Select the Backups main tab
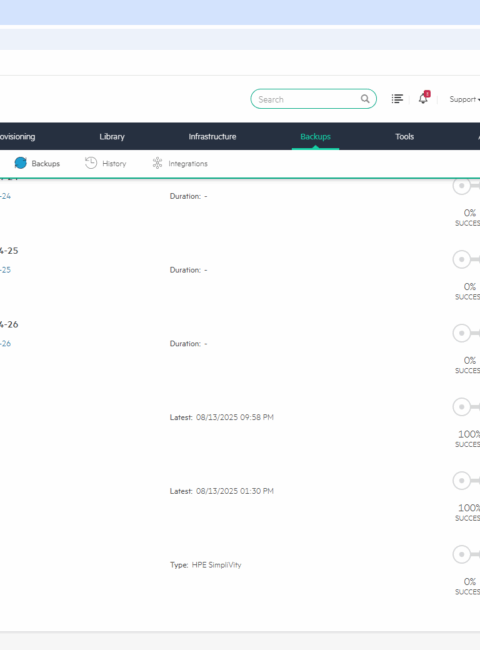The height and width of the screenshot is (650, 480). click(x=315, y=136)
